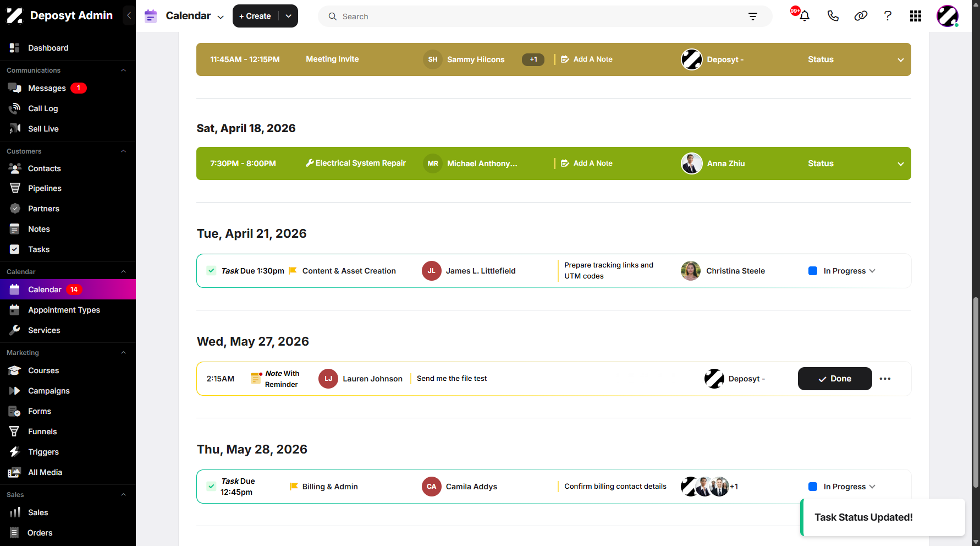Collapse the Marketing sidebar section

[x=123, y=353]
